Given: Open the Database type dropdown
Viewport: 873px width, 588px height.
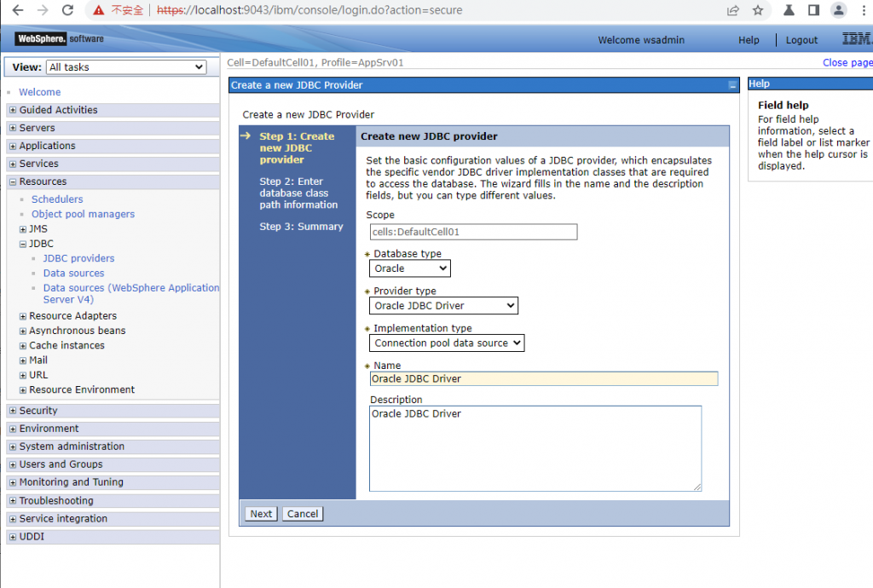Looking at the screenshot, I should coord(410,268).
